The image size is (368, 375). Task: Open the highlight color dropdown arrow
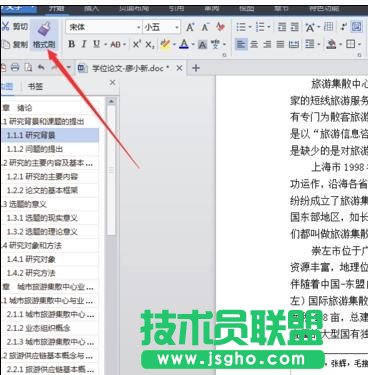click(x=174, y=44)
